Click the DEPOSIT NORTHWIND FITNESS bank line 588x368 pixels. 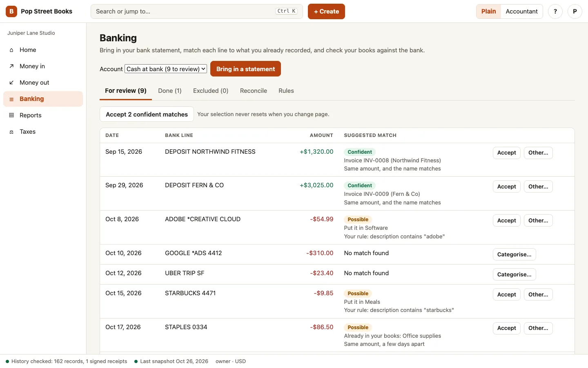pyautogui.click(x=210, y=152)
